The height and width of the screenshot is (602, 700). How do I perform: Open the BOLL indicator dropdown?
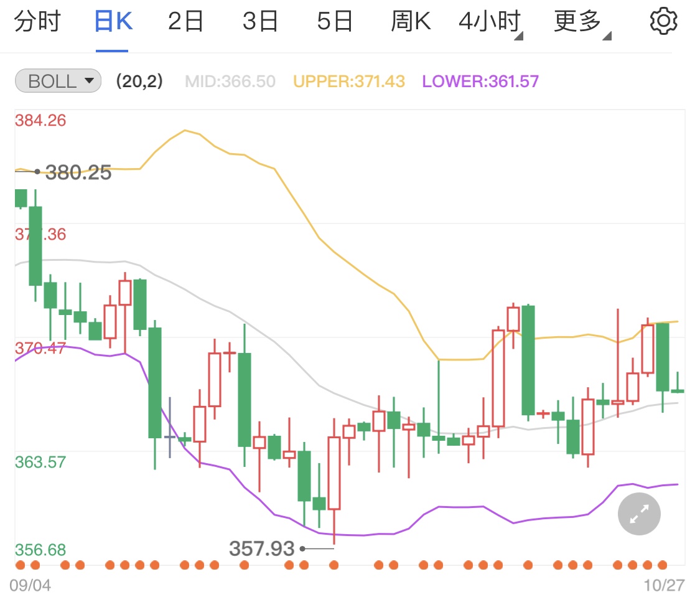pos(58,81)
